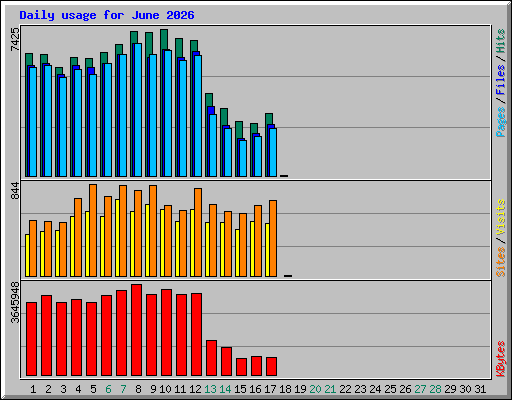
Task: Click day 29 on the x-axis
Action: tap(450, 389)
